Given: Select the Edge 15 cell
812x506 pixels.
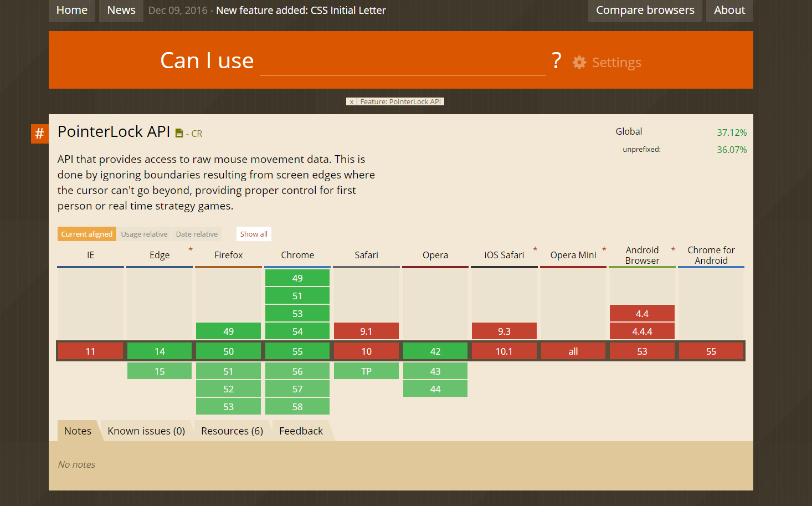Looking at the screenshot, I should pos(160,371).
